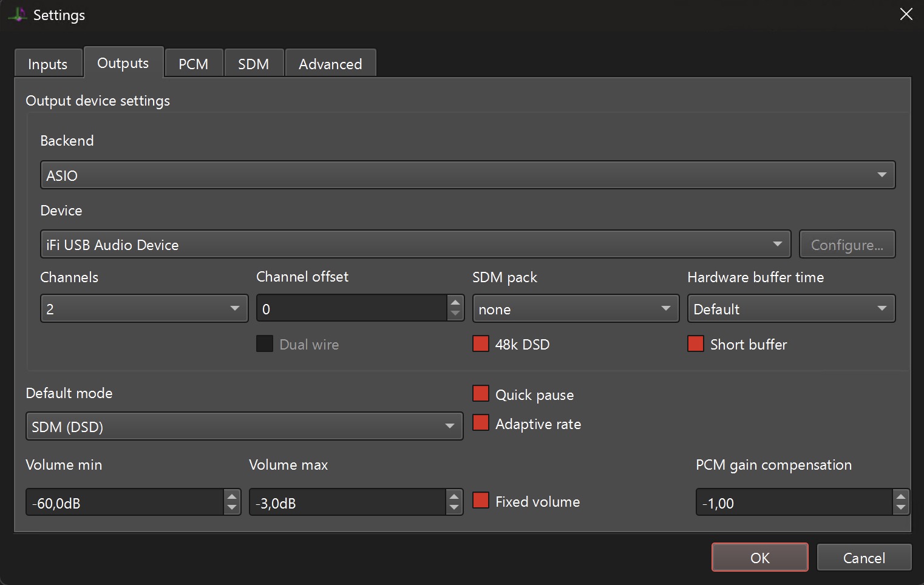This screenshot has height=585, width=924.
Task: Select the Outputs tab
Action: 123,63
